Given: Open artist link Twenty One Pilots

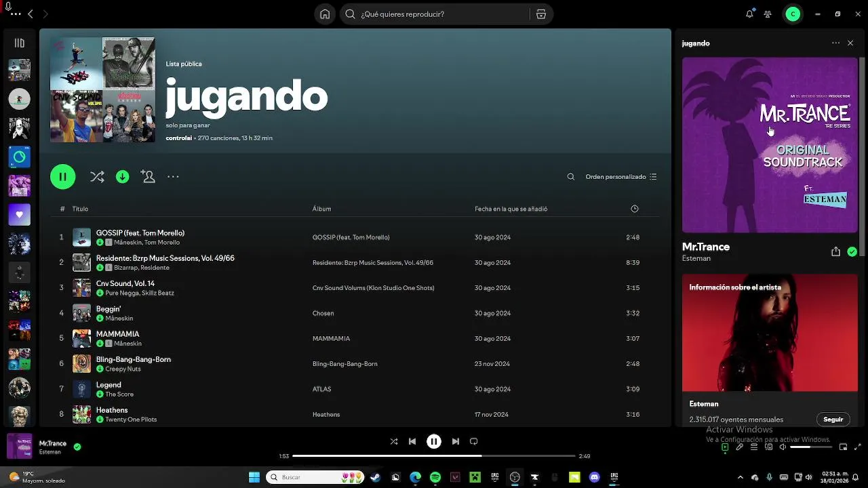Looking at the screenshot, I should point(131,420).
